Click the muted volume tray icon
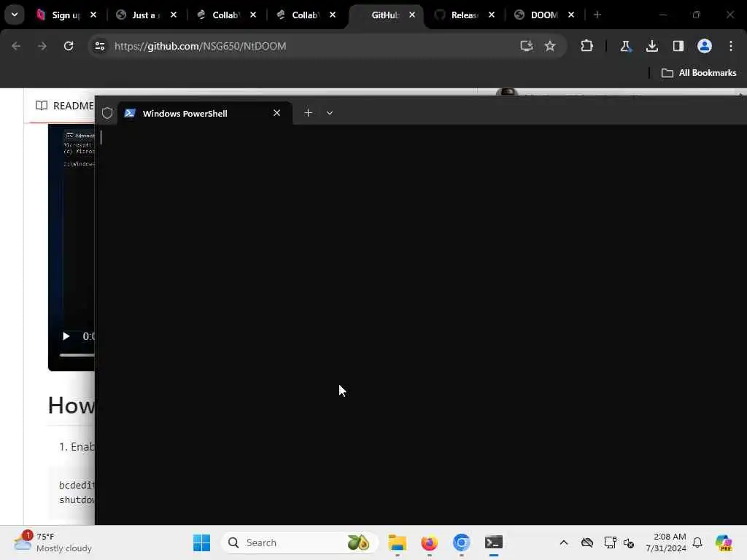This screenshot has width=747, height=560. coord(629,542)
